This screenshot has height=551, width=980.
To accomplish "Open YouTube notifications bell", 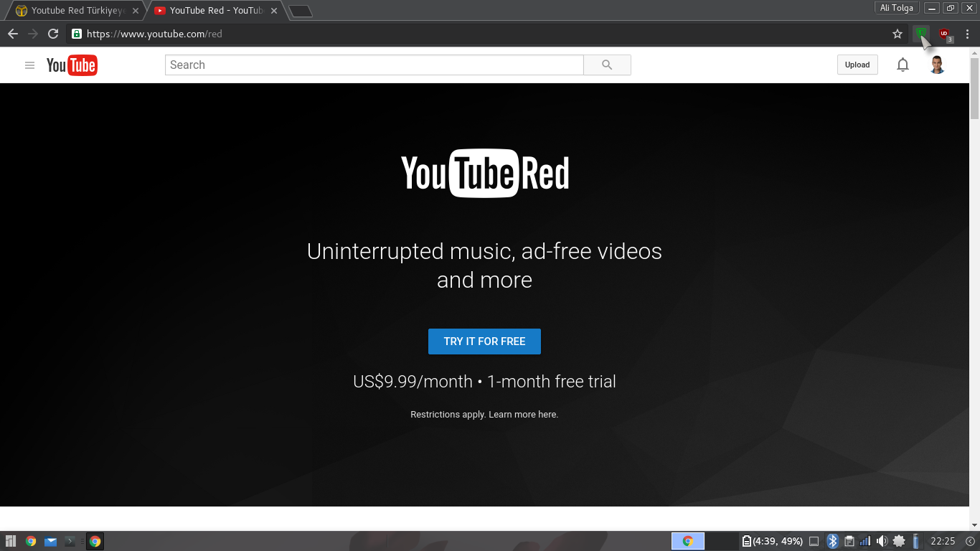I will 903,65.
